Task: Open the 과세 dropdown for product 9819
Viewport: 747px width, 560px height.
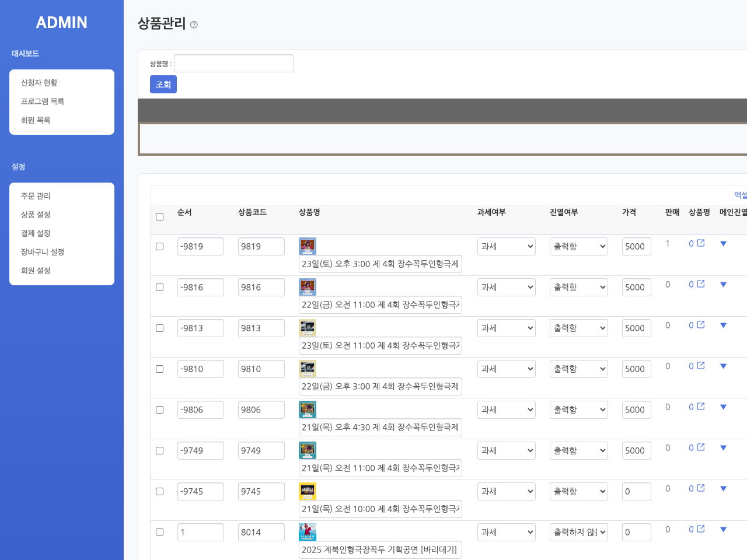Action: tap(506, 247)
